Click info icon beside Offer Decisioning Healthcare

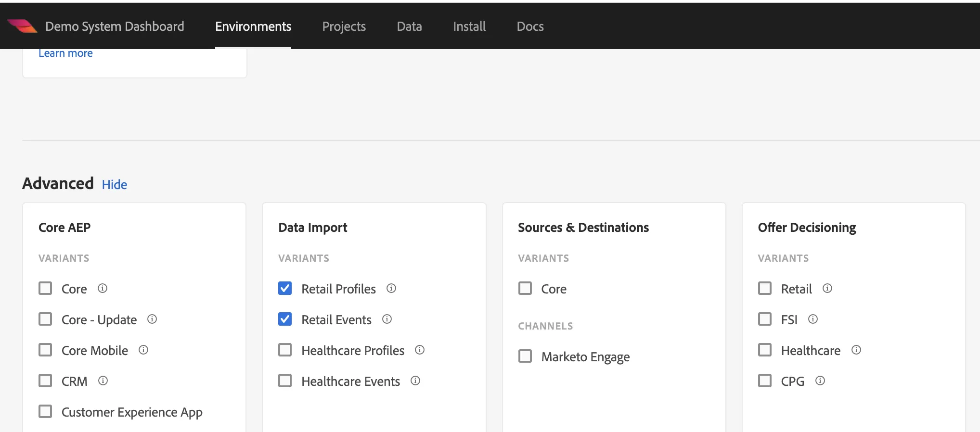point(856,350)
